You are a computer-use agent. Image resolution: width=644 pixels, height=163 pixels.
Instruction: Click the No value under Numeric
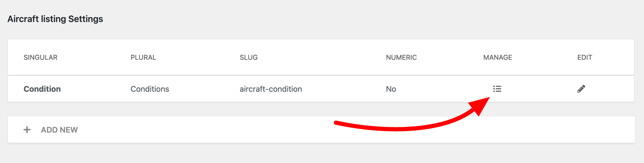(391, 89)
